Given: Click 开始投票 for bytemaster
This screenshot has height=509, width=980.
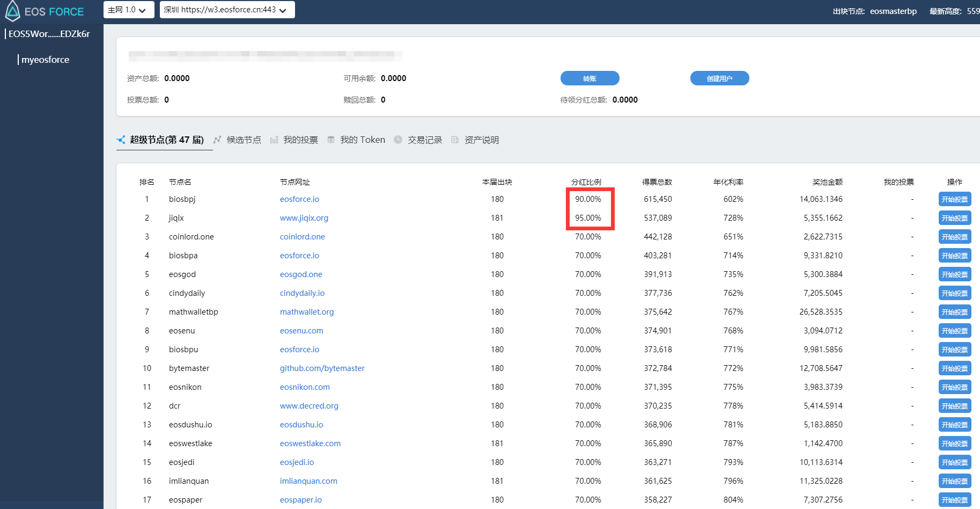Looking at the screenshot, I should pyautogui.click(x=955, y=368).
